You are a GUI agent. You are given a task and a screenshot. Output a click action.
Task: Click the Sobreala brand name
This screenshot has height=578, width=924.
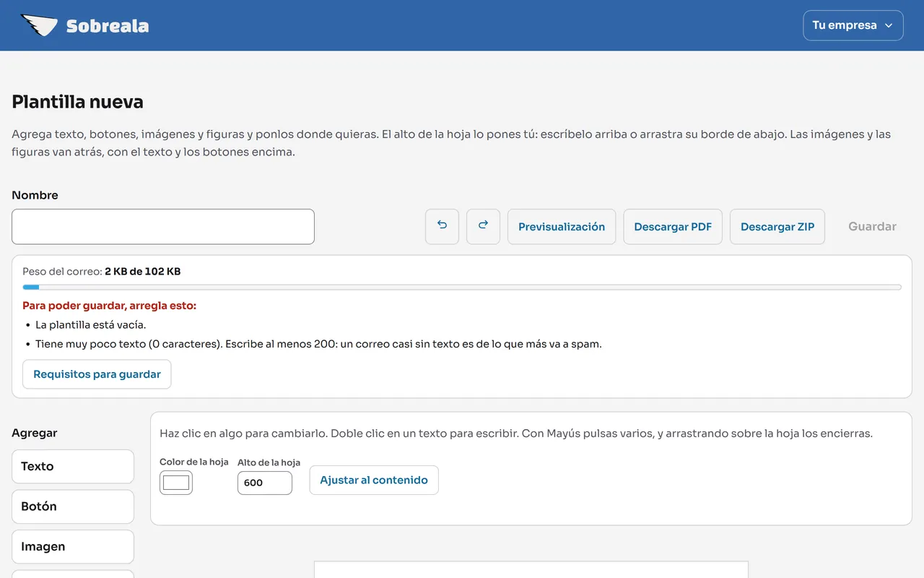point(108,27)
